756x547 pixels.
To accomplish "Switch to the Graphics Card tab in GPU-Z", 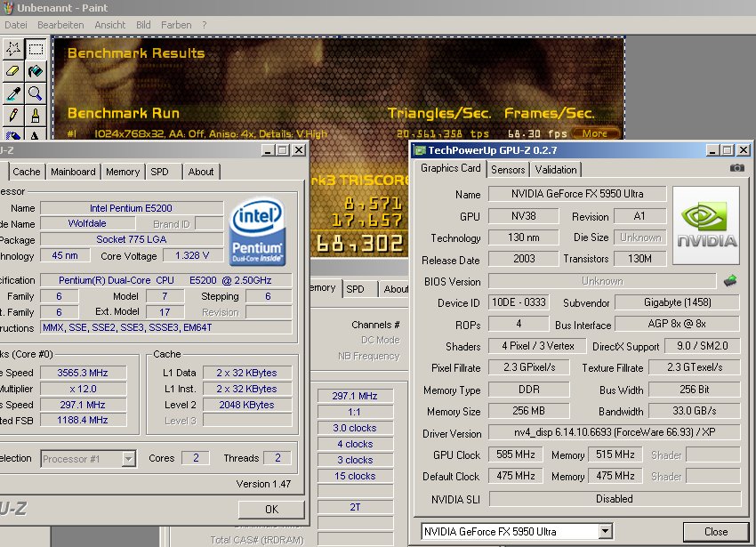I will [x=450, y=168].
